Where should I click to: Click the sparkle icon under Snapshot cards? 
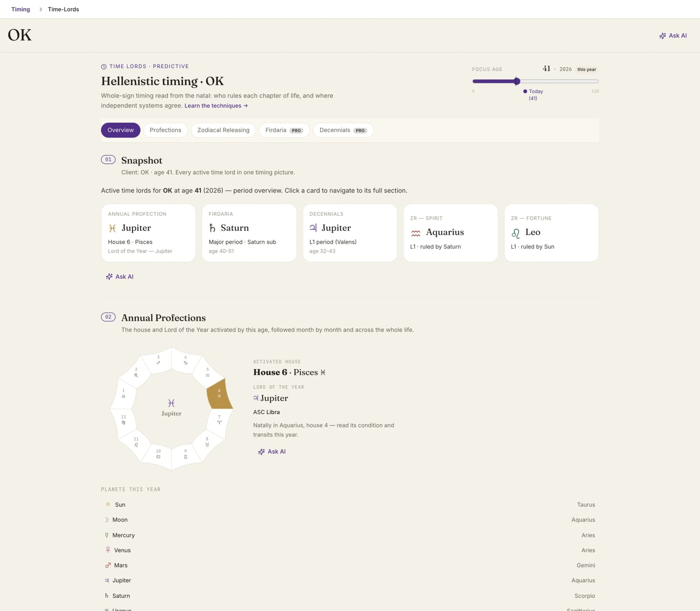pyautogui.click(x=109, y=277)
